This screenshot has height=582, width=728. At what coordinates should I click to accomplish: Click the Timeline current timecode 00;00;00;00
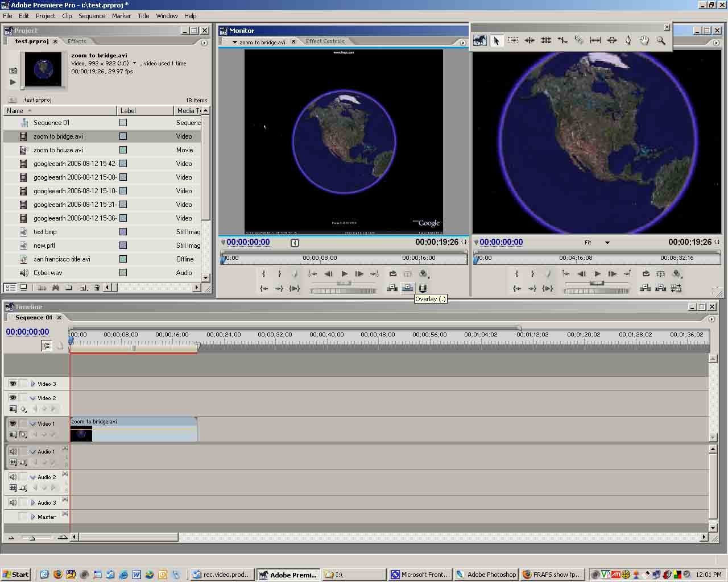point(27,332)
